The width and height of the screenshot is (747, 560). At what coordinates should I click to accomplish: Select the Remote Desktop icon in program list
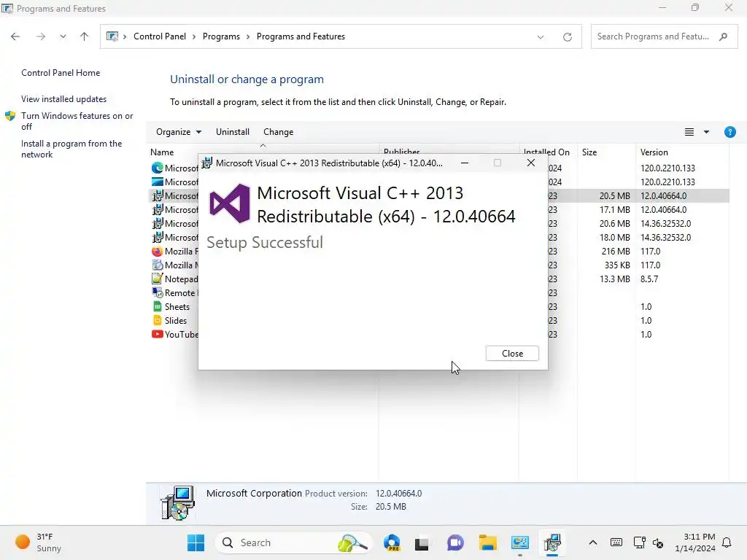pos(157,292)
